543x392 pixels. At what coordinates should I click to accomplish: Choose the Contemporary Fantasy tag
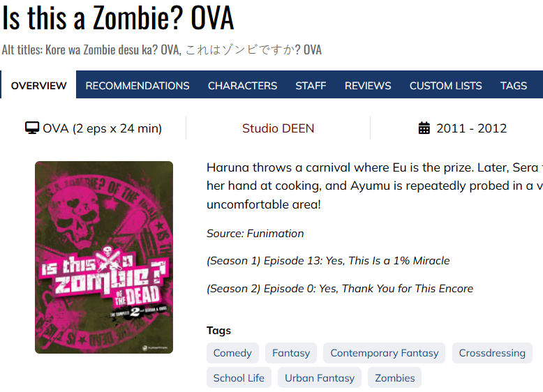pyautogui.click(x=385, y=353)
